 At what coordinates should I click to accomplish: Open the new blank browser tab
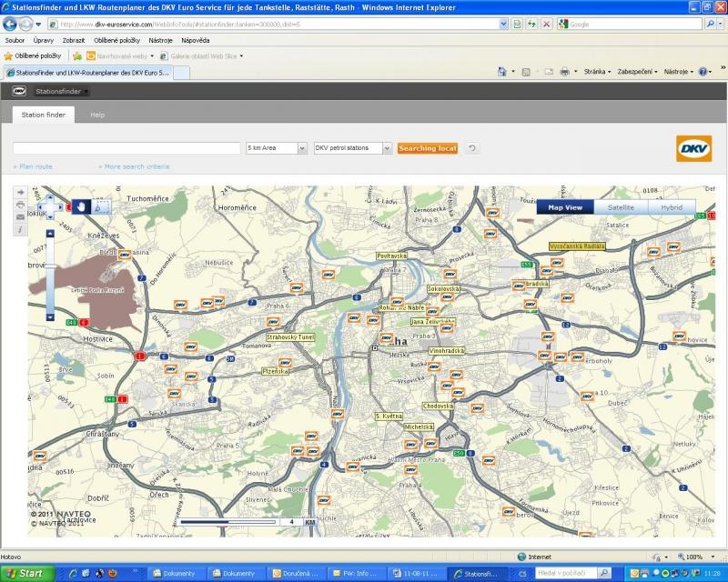click(181, 73)
